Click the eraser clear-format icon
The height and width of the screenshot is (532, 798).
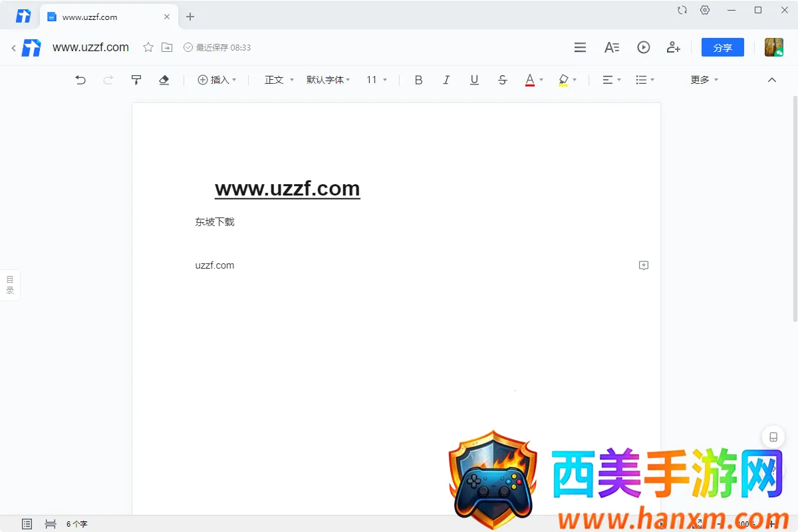tap(164, 80)
